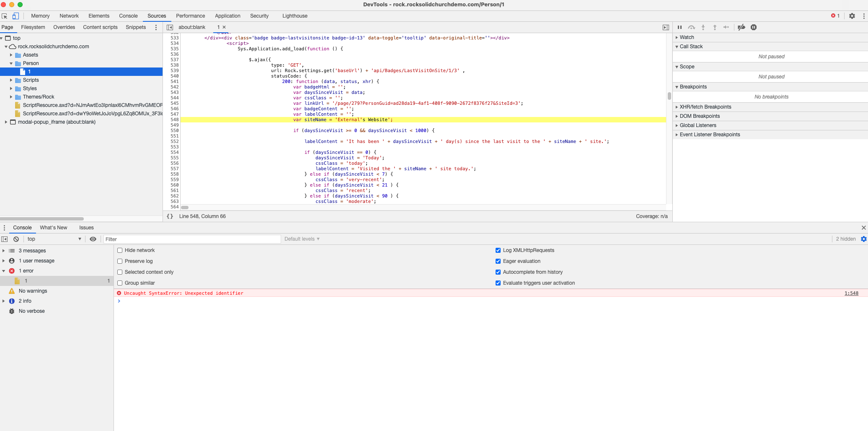
Task: Clear the console using the clear icon
Action: [16, 239]
